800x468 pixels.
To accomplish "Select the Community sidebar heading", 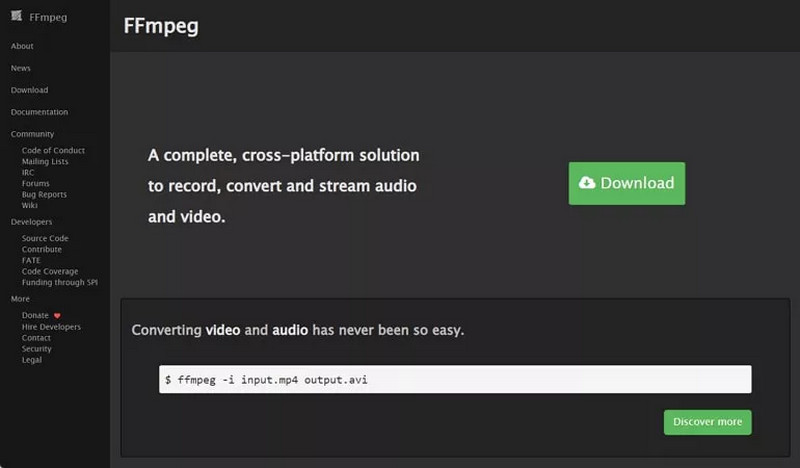I will coord(32,134).
